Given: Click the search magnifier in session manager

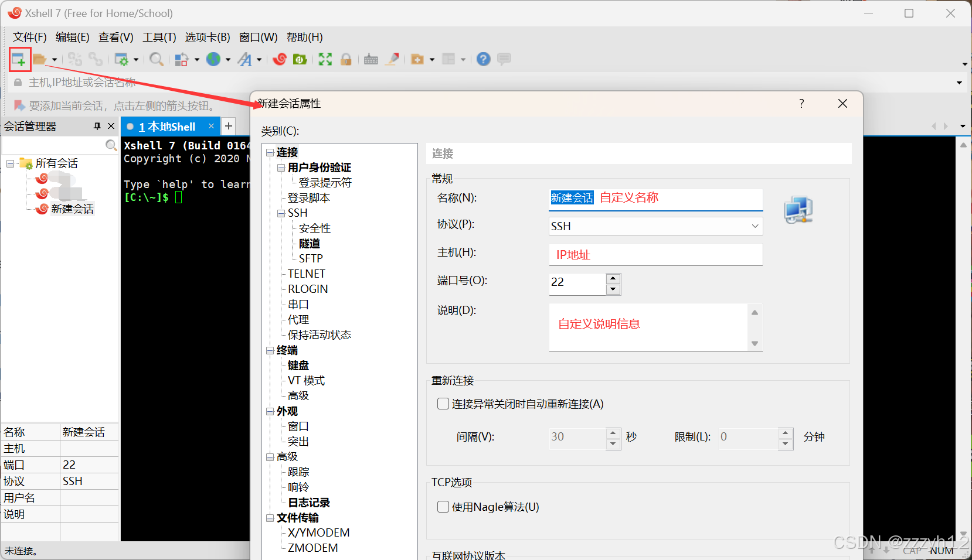Looking at the screenshot, I should (111, 145).
